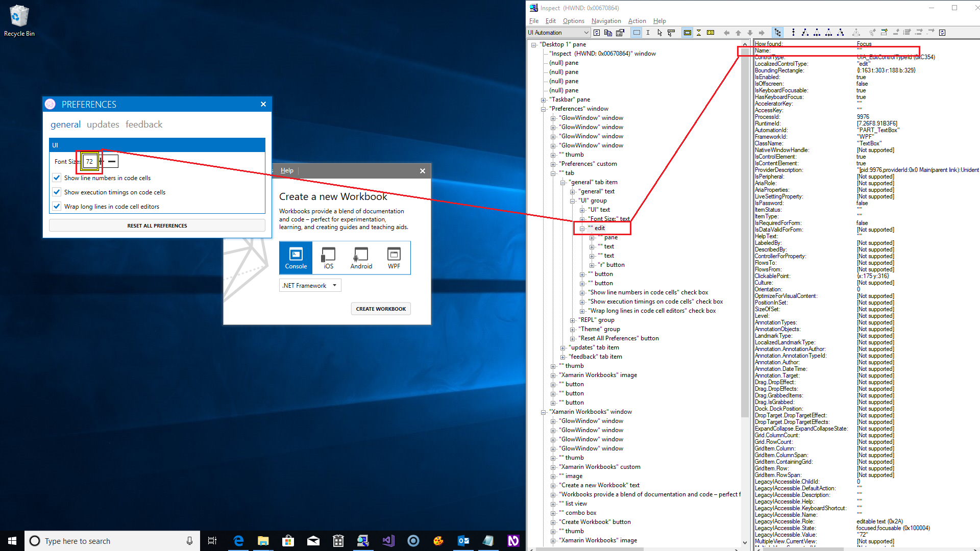The height and width of the screenshot is (551, 980).
Task: Select the iOS workbook type icon
Action: (x=328, y=258)
